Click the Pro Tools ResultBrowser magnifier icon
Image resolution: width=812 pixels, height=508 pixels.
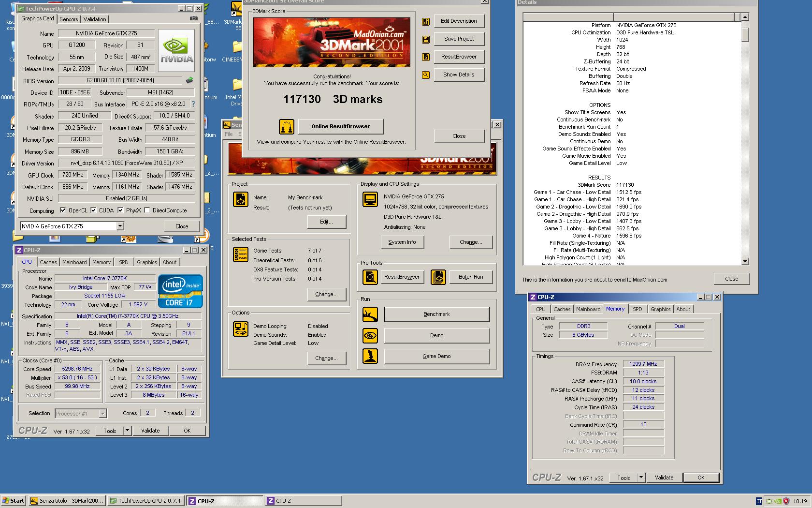370,277
